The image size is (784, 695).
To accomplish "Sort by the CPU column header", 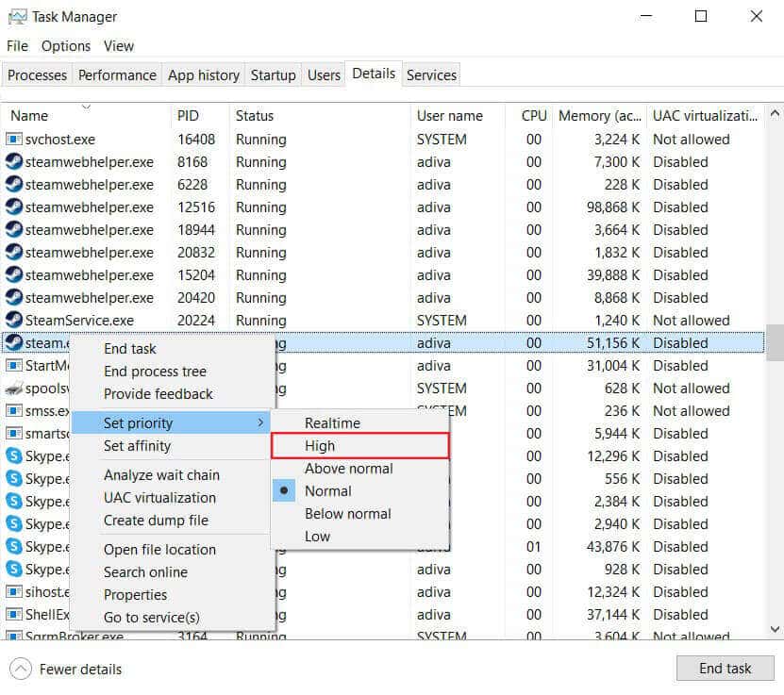I will pos(528,115).
